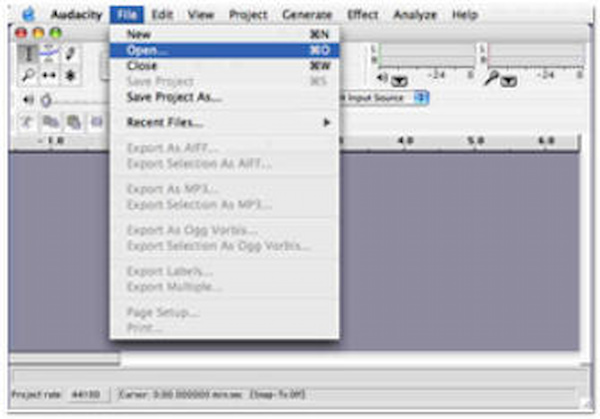Image resolution: width=600 pixels, height=419 pixels.
Task: Open the Help menu
Action: coord(465,15)
